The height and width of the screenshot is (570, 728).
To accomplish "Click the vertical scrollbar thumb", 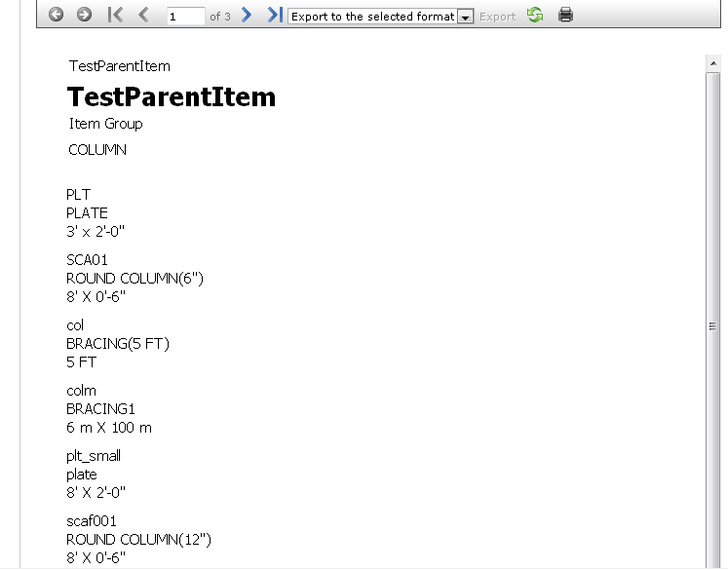I will coord(711,326).
